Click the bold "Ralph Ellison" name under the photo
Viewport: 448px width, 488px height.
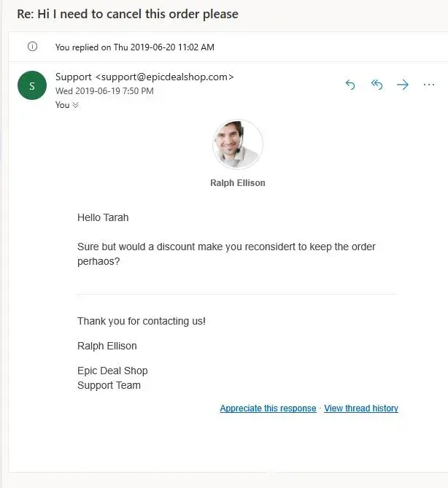pos(238,183)
